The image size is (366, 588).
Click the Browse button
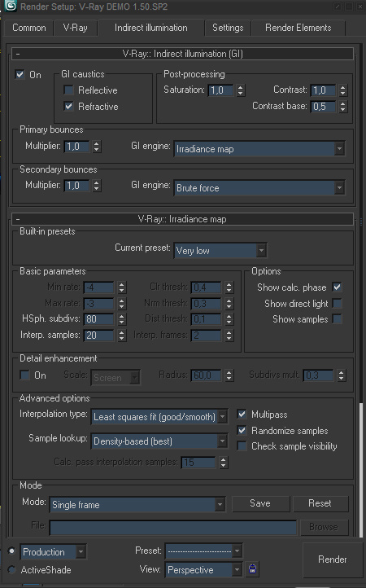point(324,527)
